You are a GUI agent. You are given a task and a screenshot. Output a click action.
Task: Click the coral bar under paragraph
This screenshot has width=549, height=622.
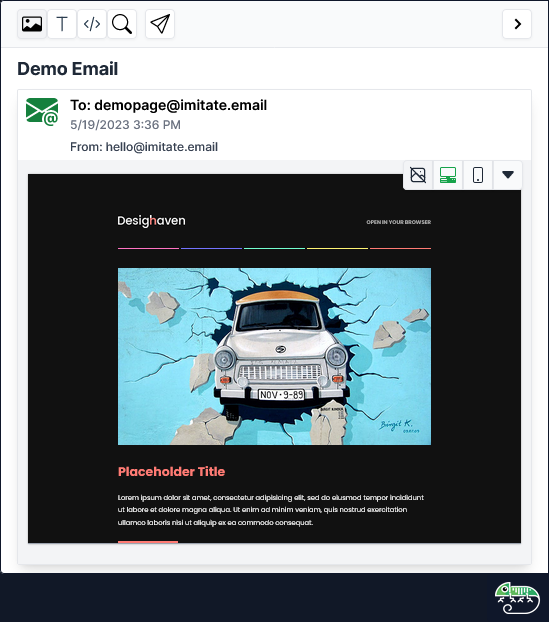[x=148, y=541]
